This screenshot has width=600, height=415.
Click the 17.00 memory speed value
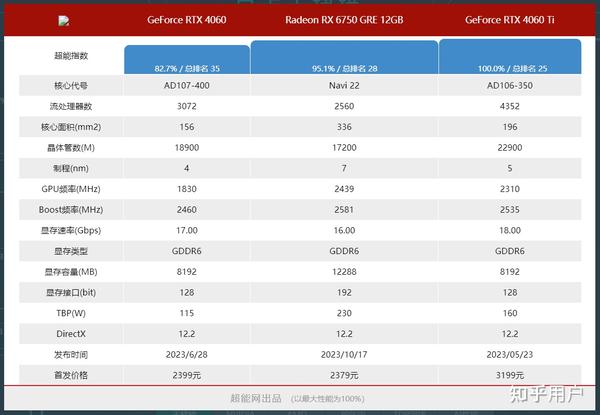point(187,230)
